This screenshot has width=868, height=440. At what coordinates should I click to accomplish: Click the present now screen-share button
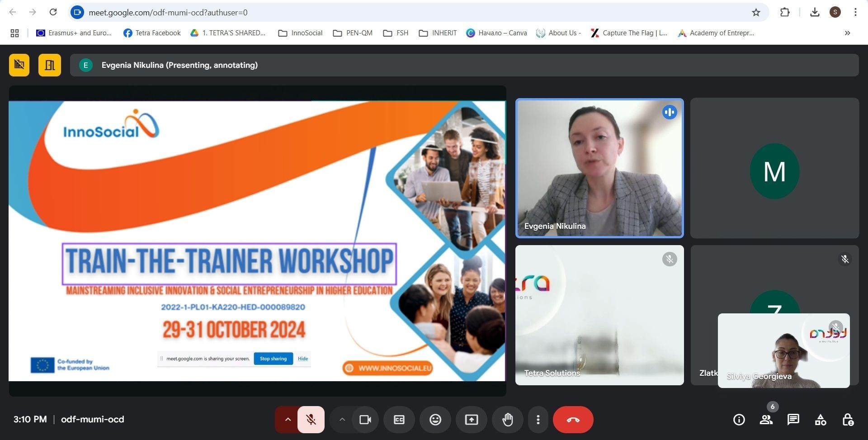[472, 420]
